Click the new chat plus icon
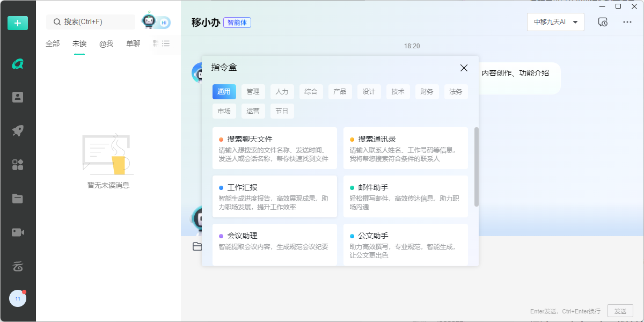Image resolution: width=644 pixels, height=322 pixels. 18,23
